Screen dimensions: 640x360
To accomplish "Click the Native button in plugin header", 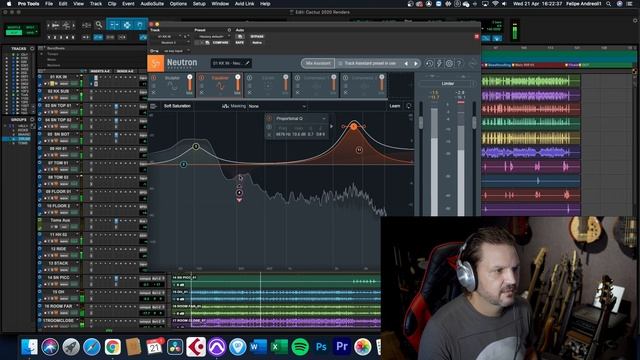I will pos(257,42).
